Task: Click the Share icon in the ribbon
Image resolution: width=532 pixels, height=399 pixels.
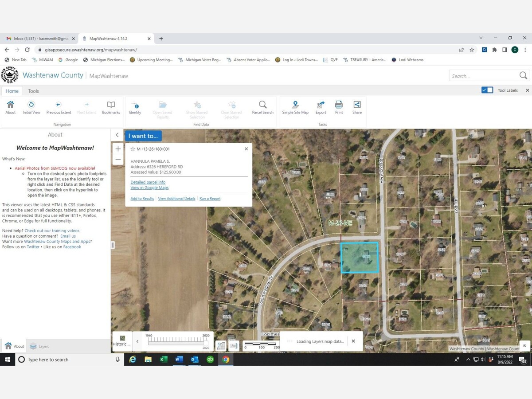Action: click(x=357, y=106)
